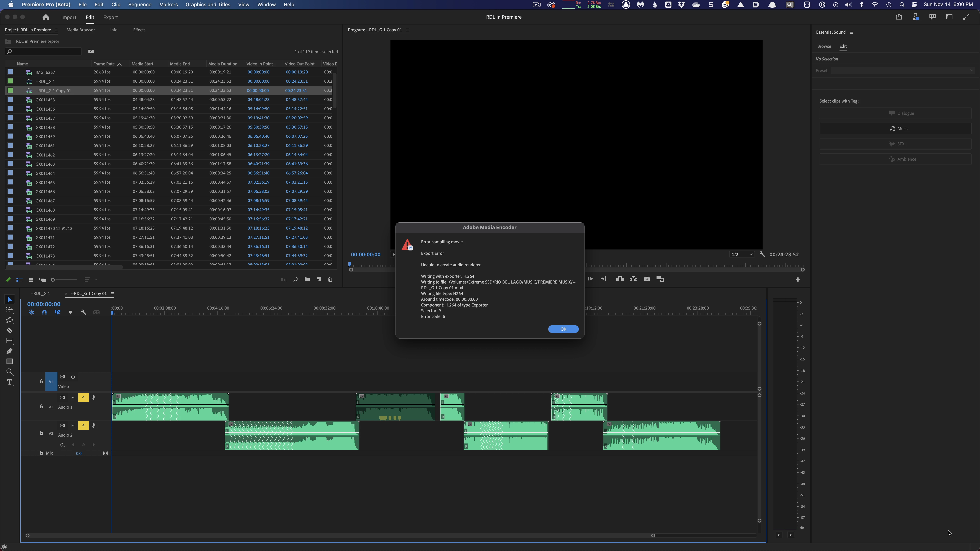Select the Pen tool

point(10,351)
